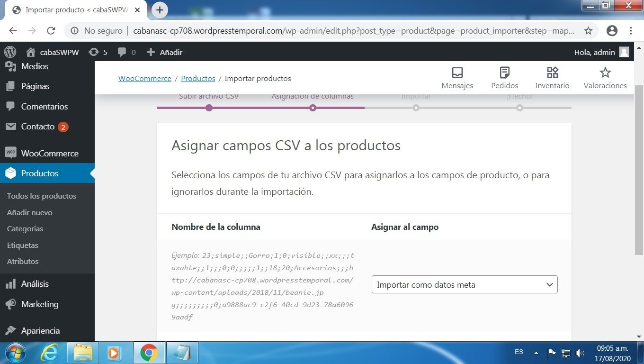
Task: Follow the Productos breadcrumb link
Action: coord(198,79)
